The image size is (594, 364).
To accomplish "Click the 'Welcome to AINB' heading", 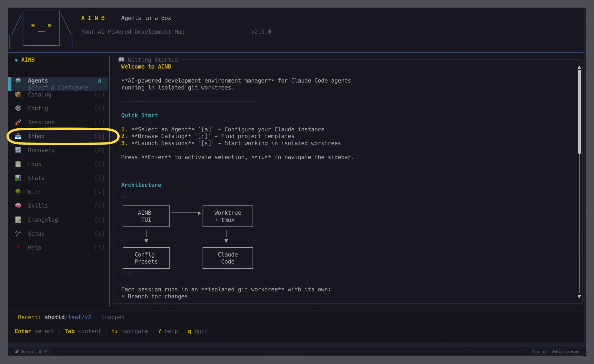I will 146,67.
